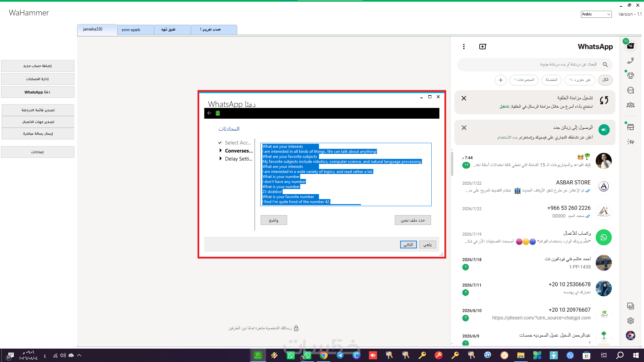Image resolution: width=644 pixels, height=362 pixels.
Task: Dismiss the reach new customers banner
Action: pyautogui.click(x=464, y=128)
